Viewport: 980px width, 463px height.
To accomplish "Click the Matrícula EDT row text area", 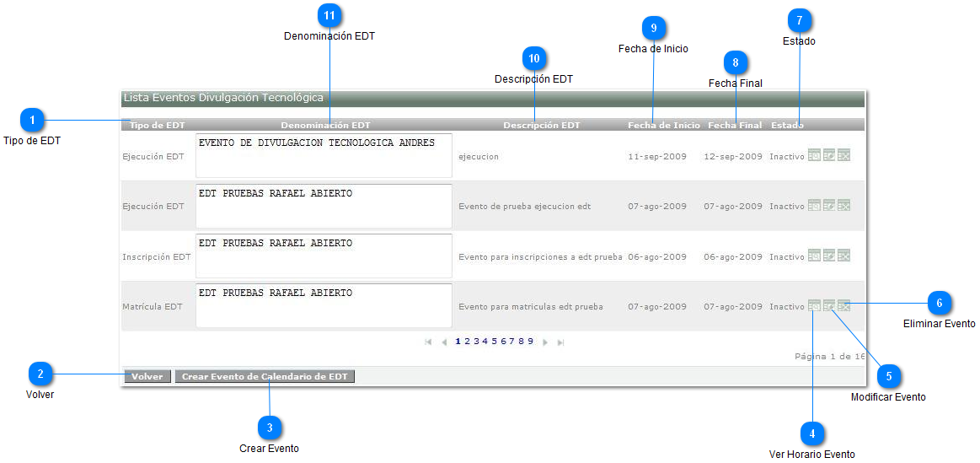I will pyautogui.click(x=324, y=306).
